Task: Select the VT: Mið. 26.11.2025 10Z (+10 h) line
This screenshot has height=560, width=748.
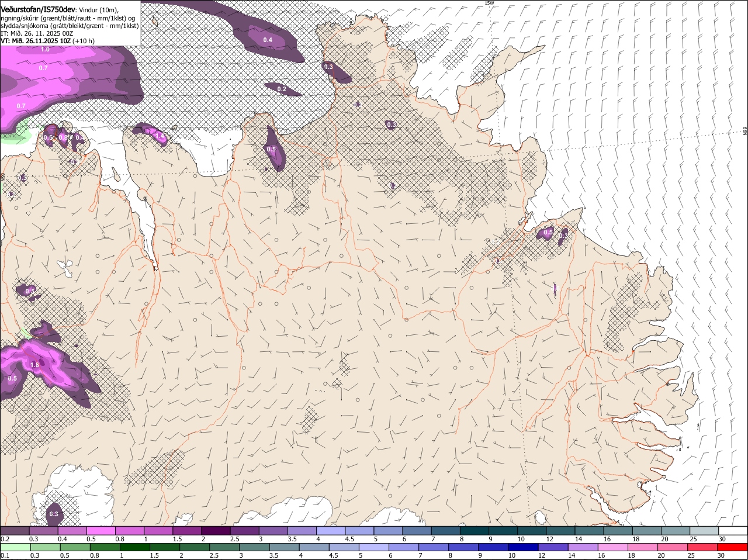Action: pyautogui.click(x=48, y=41)
